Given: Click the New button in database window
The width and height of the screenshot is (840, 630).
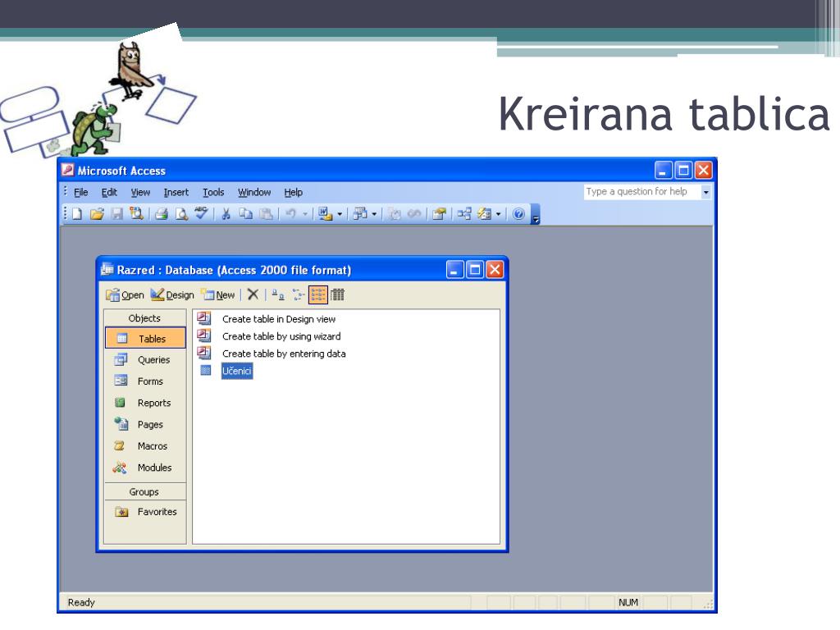Looking at the screenshot, I should [218, 294].
